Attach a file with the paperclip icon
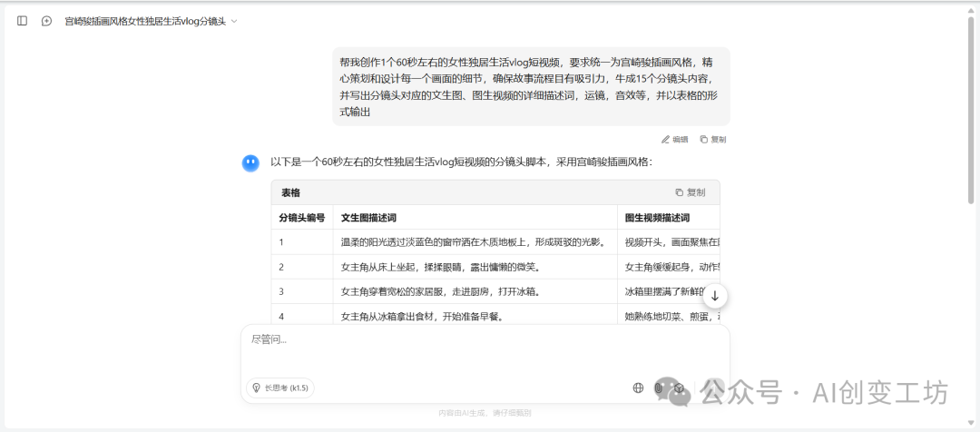This screenshot has height=432, width=980. pos(658,388)
